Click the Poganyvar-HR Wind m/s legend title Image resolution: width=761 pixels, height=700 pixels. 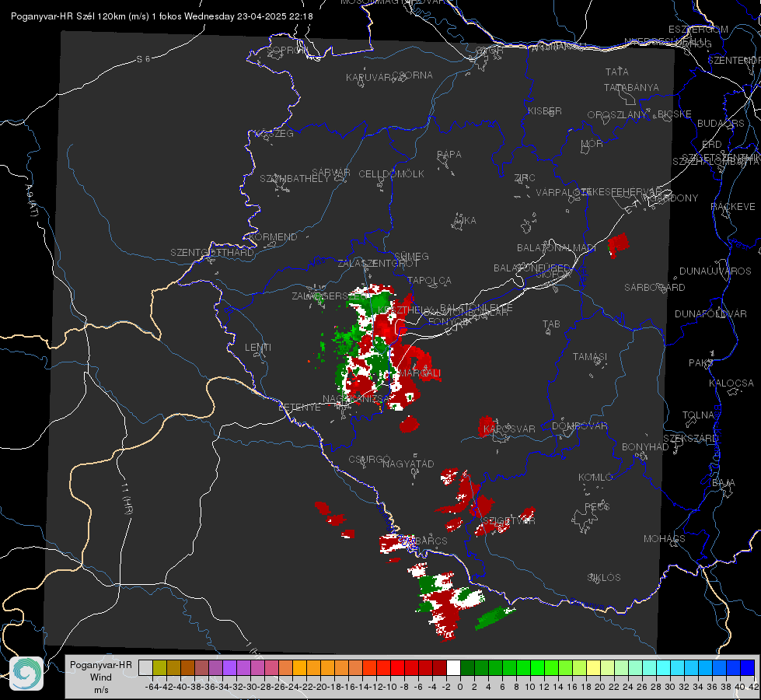[101, 677]
